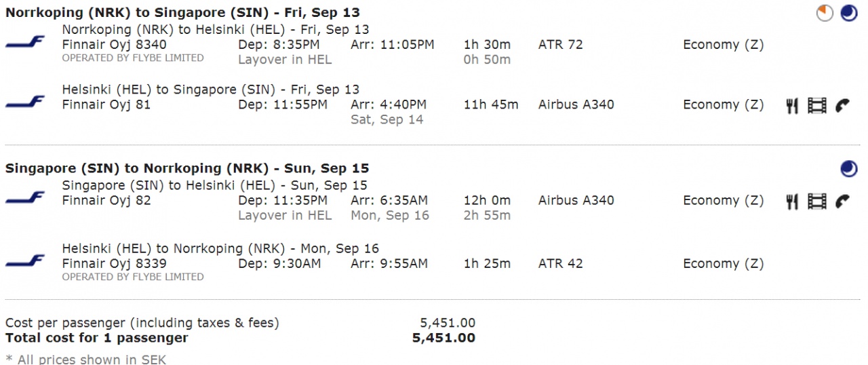The image size is (868, 365).
Task: Click the overnight moon icon for outbound trip
Action: (849, 13)
